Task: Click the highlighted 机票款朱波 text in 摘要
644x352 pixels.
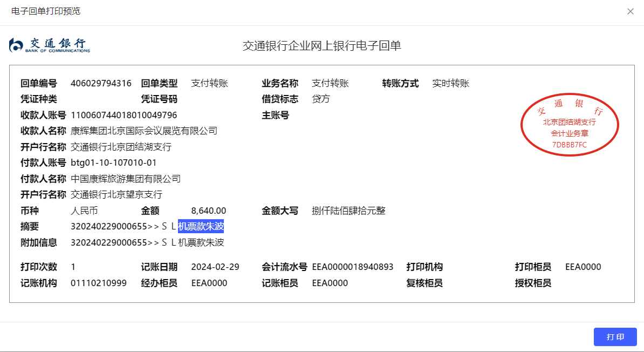Action: pos(201,227)
